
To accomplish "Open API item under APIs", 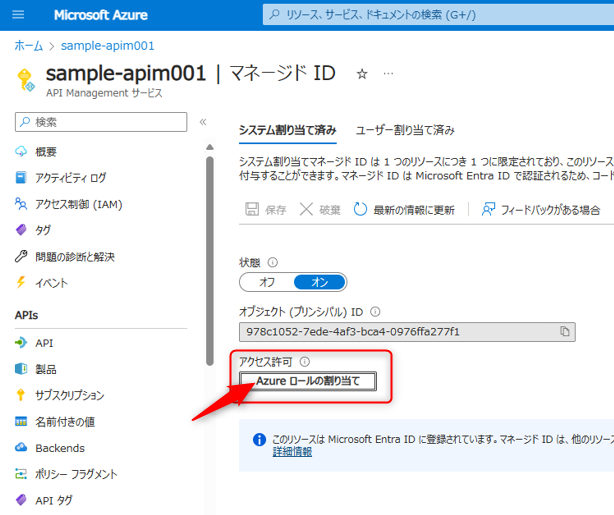I will click(x=44, y=343).
